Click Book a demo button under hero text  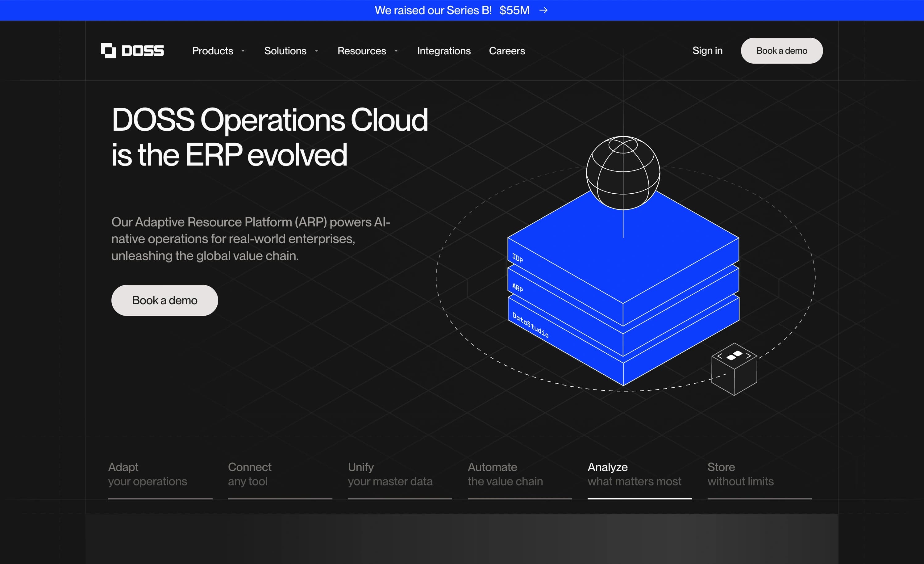click(164, 300)
